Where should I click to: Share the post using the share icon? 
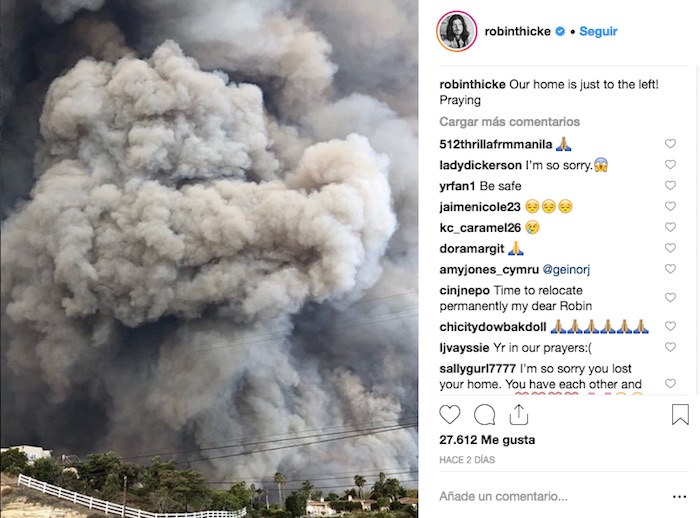(x=519, y=414)
